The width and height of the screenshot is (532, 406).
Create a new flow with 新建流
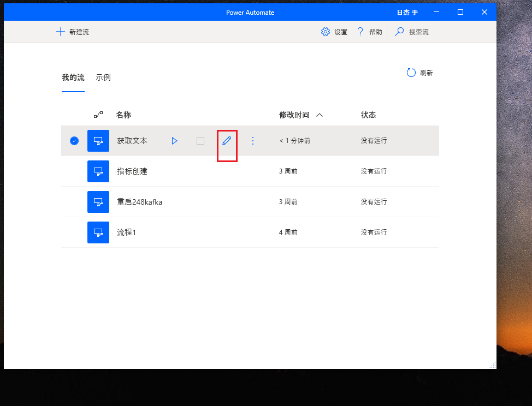pyautogui.click(x=72, y=32)
